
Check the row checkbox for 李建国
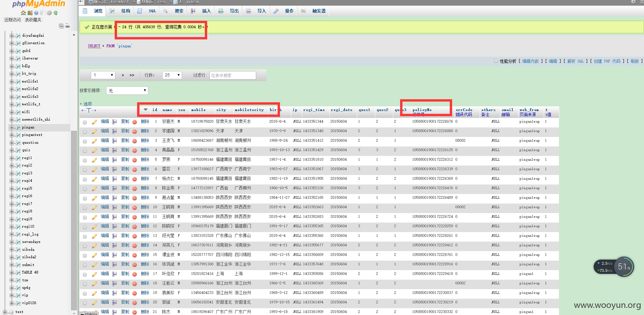click(x=85, y=132)
